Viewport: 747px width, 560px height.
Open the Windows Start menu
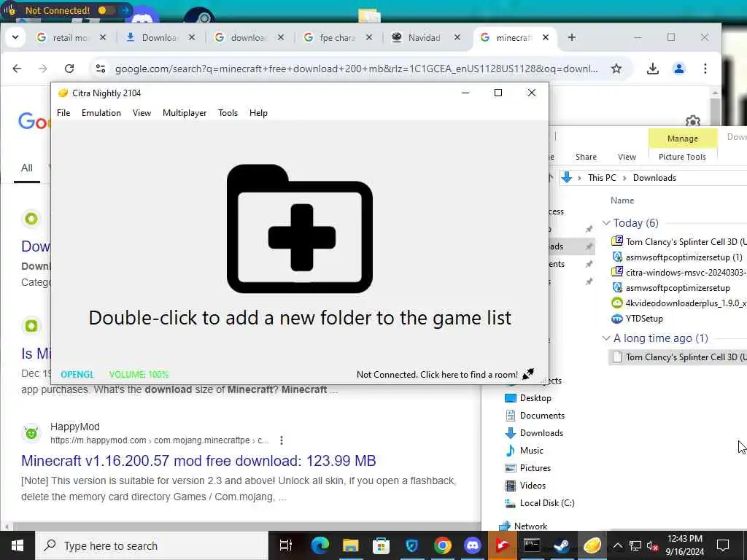pyautogui.click(x=18, y=545)
